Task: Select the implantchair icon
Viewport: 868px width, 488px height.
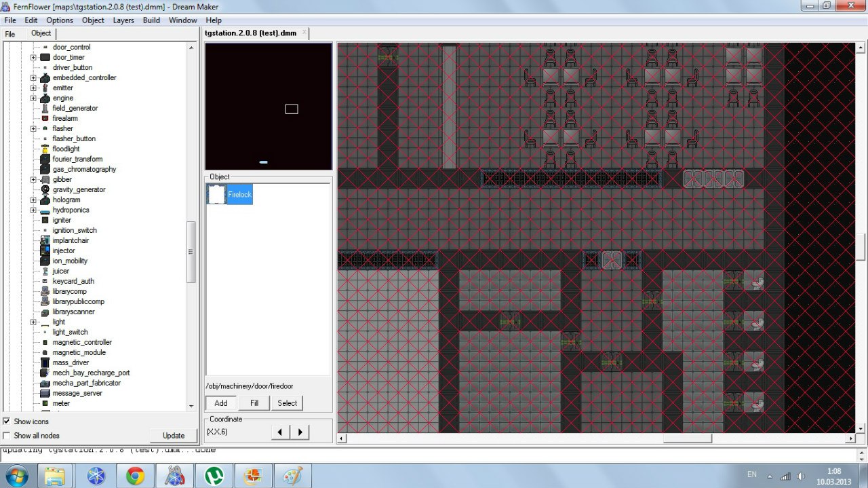Action: coord(45,240)
